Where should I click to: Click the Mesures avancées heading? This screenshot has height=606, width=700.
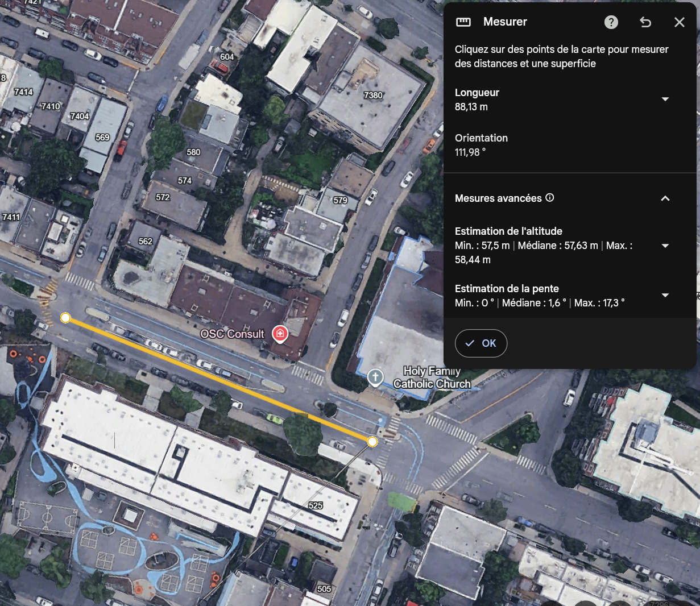(498, 198)
